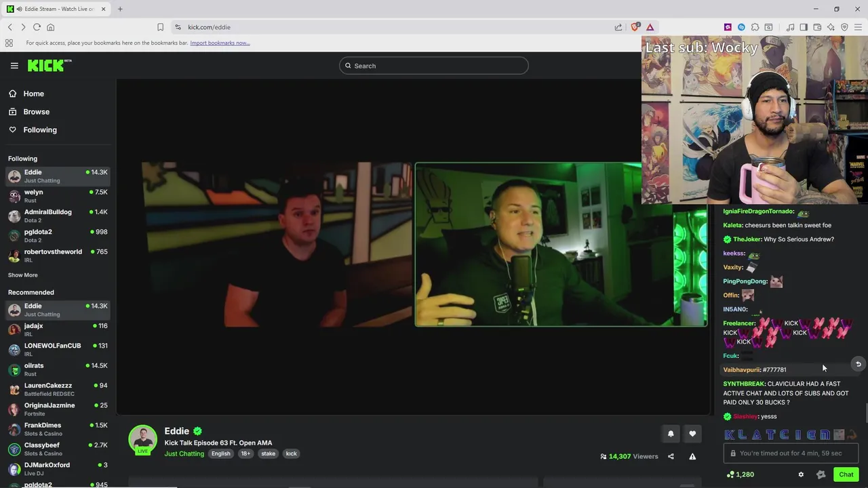Report stream using warning triangle icon
This screenshot has width=868, height=488.
pos(692,456)
